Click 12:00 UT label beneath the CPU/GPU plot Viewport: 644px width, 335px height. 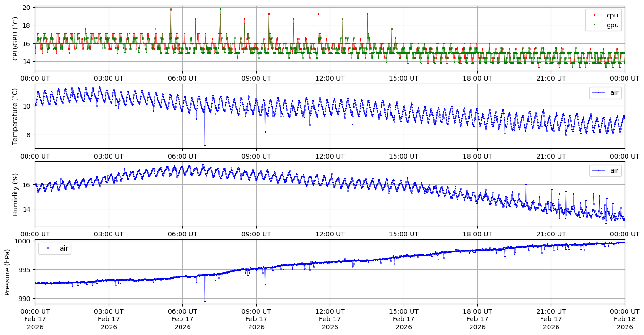pos(330,78)
